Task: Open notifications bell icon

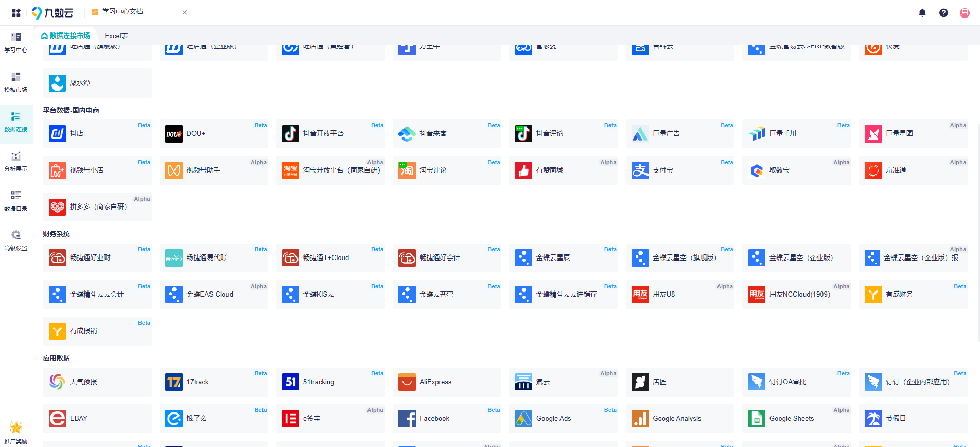Action: (x=922, y=13)
